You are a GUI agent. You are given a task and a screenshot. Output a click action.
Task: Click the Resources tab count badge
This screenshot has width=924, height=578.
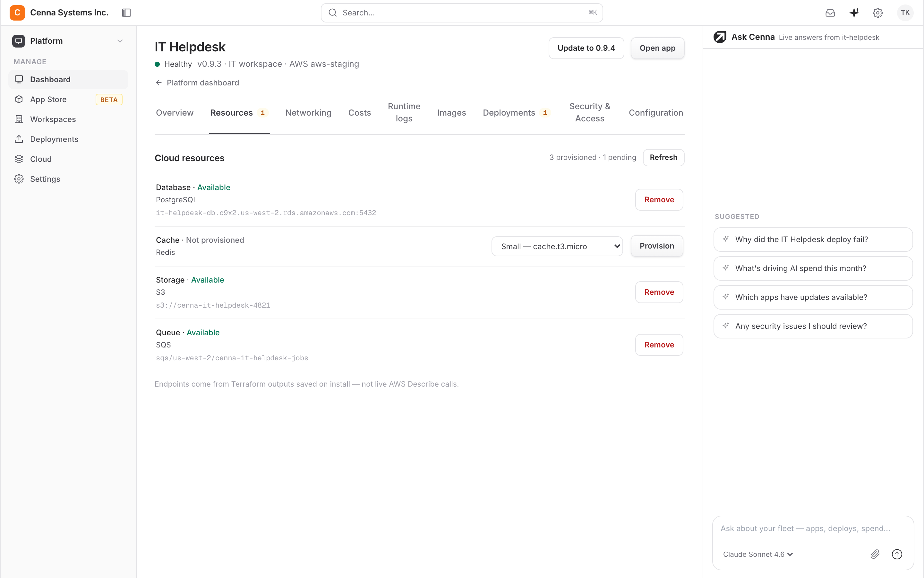point(262,113)
